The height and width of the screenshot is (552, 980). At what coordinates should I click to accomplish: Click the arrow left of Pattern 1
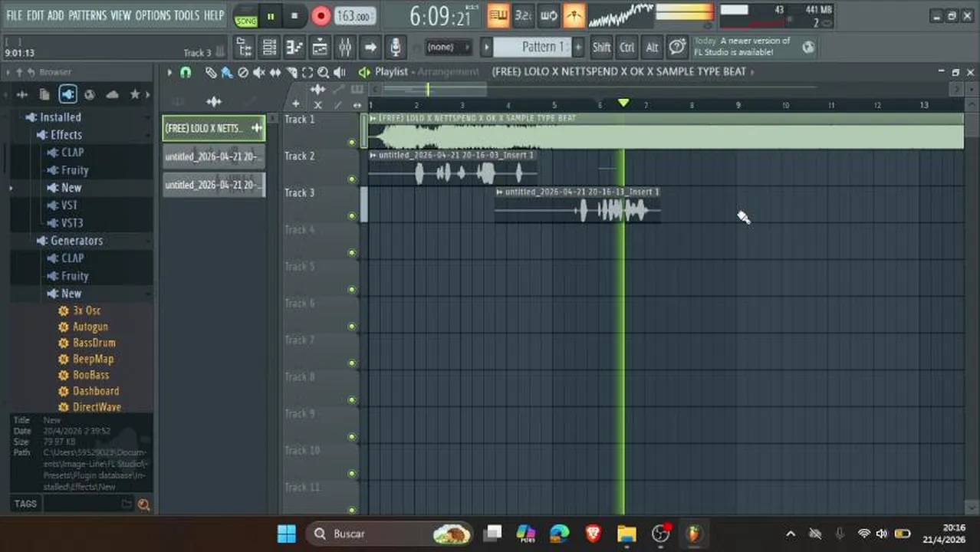pos(486,47)
